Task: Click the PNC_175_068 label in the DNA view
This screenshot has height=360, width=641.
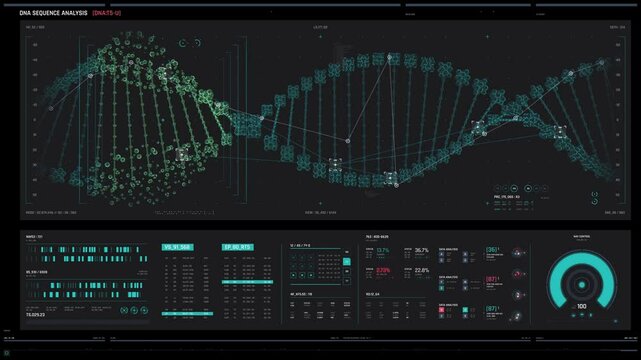Action: coord(507,197)
